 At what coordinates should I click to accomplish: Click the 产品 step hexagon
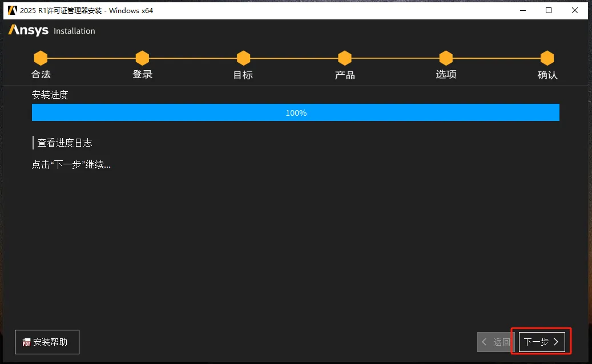click(x=345, y=58)
